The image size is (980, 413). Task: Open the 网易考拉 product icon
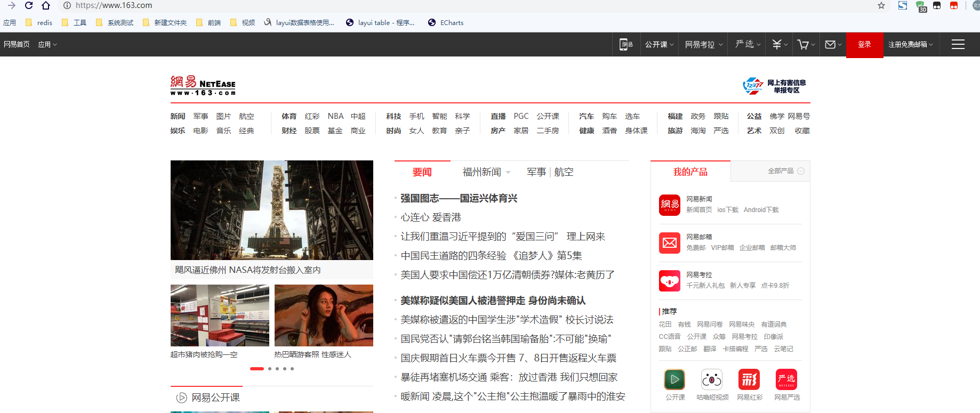click(670, 281)
